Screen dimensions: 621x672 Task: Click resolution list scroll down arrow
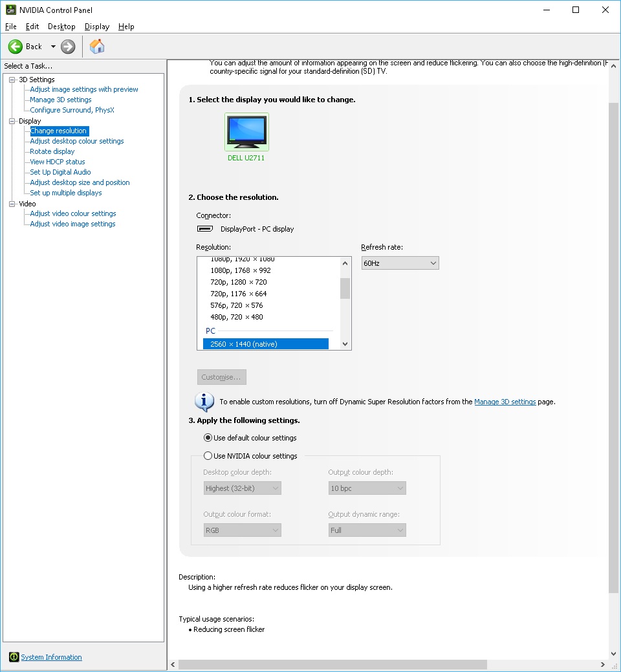[345, 344]
